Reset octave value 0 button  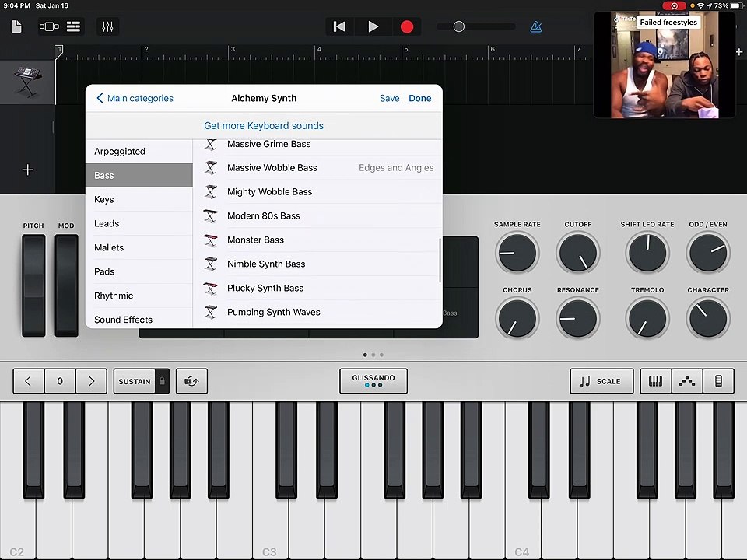click(60, 381)
